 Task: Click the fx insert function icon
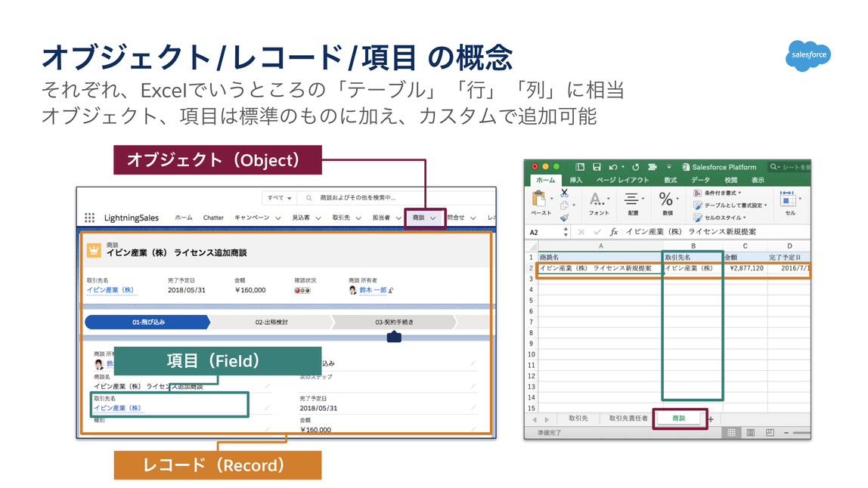[613, 232]
